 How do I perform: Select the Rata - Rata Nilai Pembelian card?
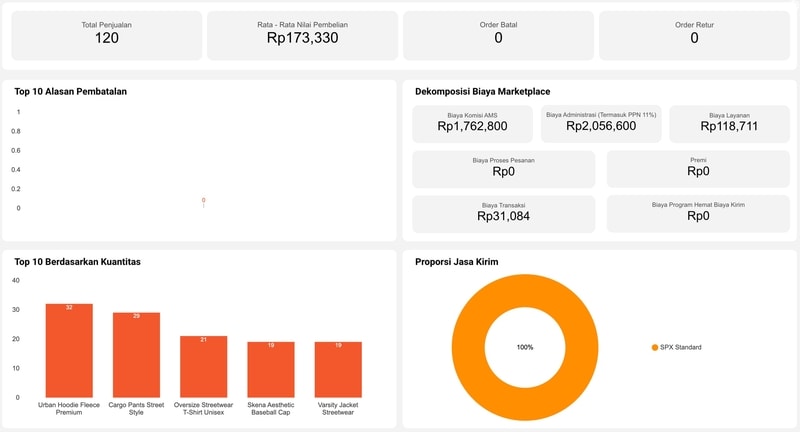tap(303, 35)
